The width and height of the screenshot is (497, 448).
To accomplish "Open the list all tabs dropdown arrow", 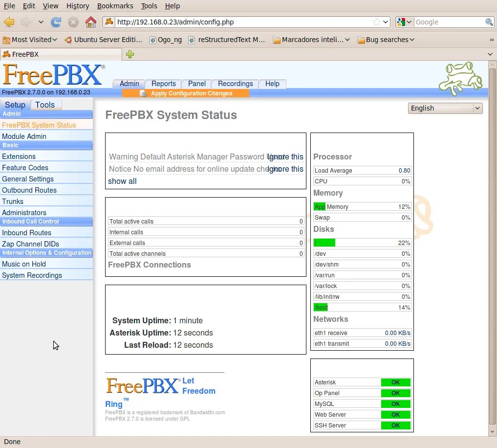I will (x=490, y=54).
